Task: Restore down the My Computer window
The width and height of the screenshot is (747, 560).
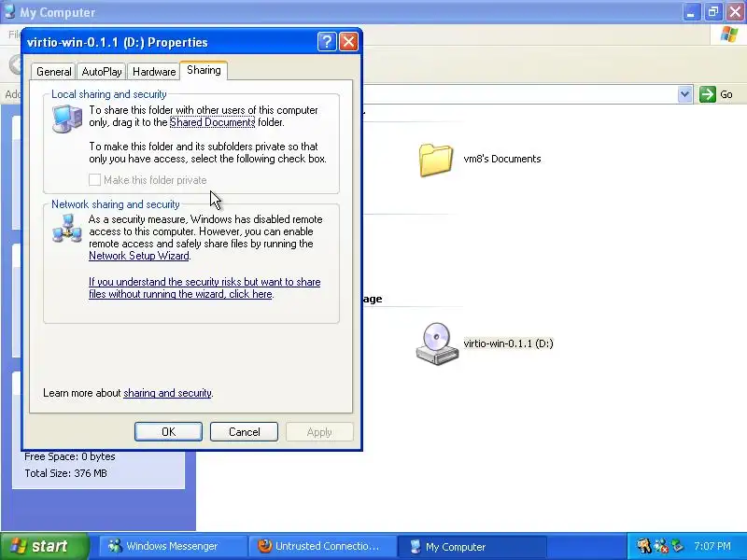Action: coord(713,12)
